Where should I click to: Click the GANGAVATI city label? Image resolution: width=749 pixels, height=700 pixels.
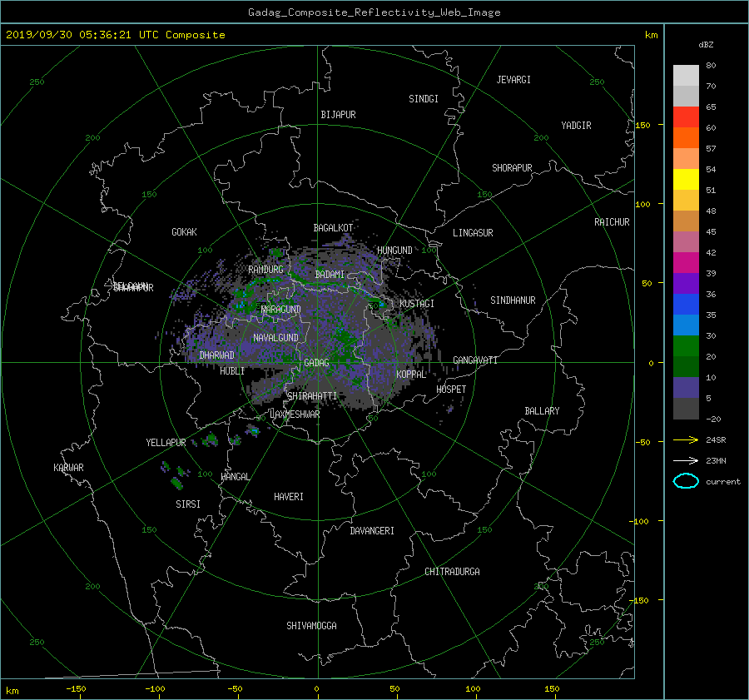(475, 360)
